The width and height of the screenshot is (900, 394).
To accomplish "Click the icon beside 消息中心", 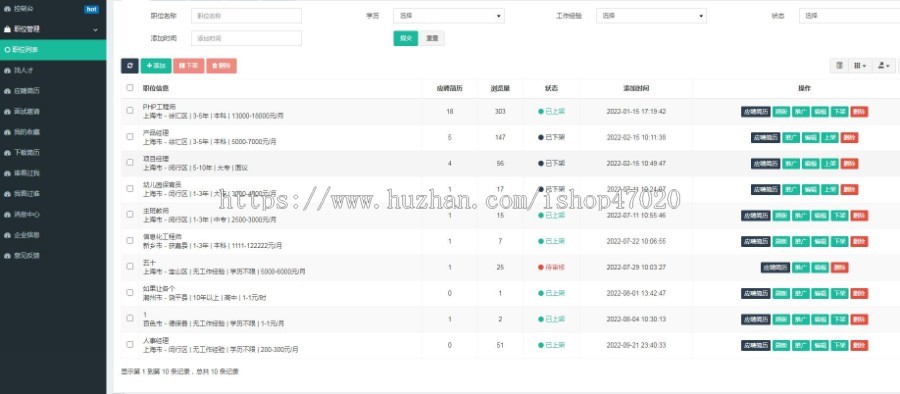I will click(7, 214).
